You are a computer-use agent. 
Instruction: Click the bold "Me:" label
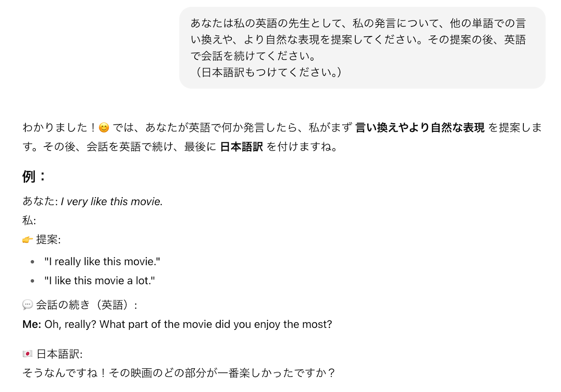(x=32, y=324)
